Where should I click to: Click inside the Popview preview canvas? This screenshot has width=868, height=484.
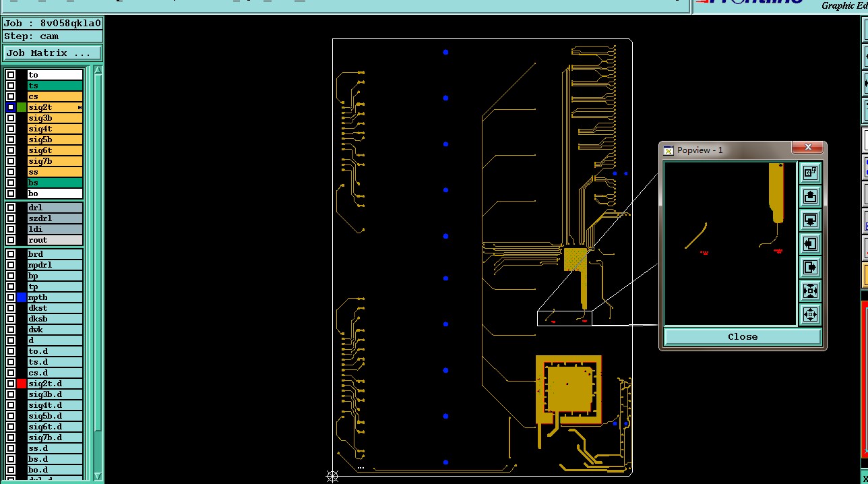(731, 243)
